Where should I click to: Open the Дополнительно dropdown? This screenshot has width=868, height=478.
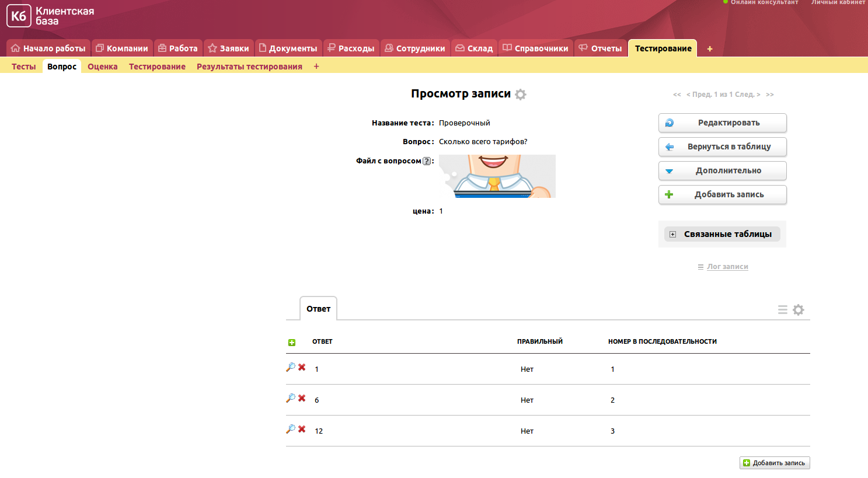(x=722, y=171)
